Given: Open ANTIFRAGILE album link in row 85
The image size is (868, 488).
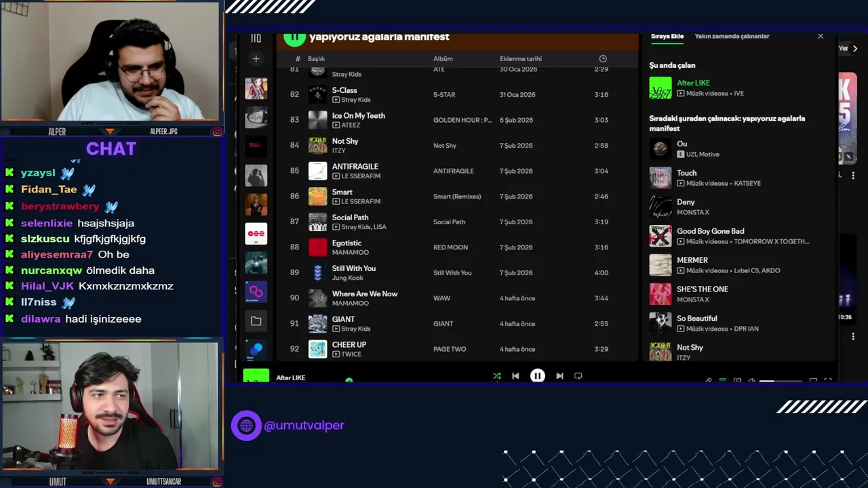Looking at the screenshot, I should coord(453,171).
